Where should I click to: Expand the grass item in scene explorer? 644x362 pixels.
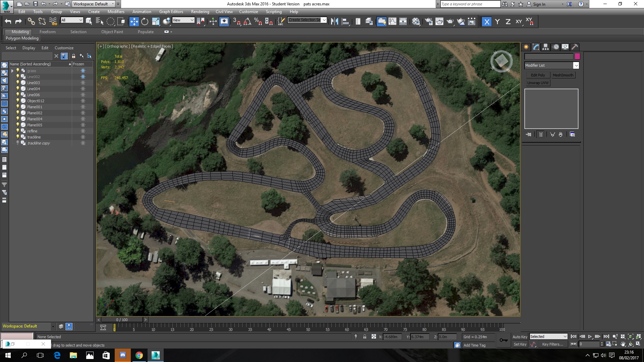12,71
